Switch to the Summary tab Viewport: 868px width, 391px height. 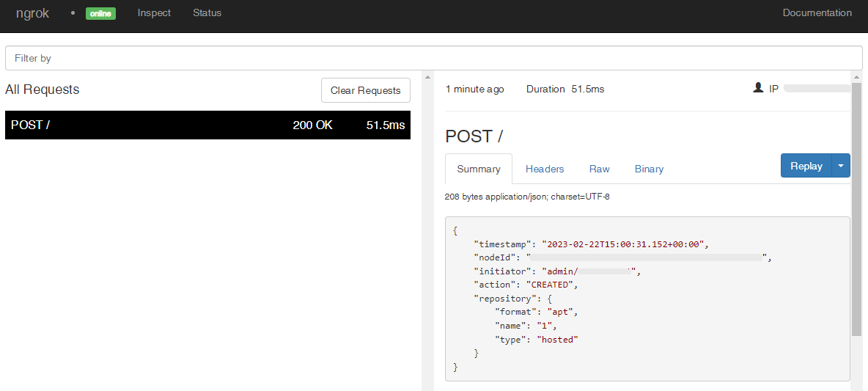tap(479, 169)
